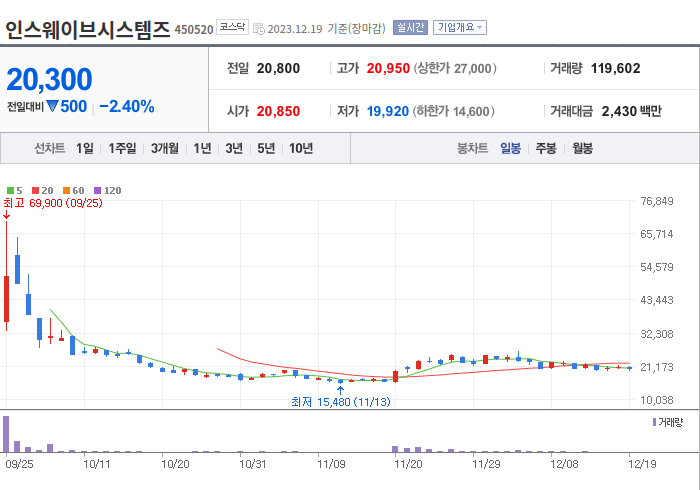Image resolution: width=700 pixels, height=490 pixels.
Task: Click the 거래대금 value 2,430 백만
Action: point(631,111)
